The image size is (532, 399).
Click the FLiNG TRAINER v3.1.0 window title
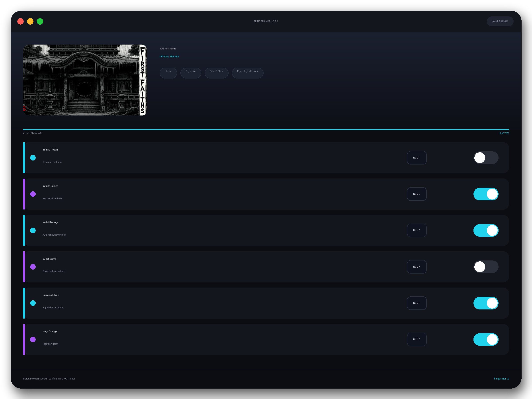266,21
